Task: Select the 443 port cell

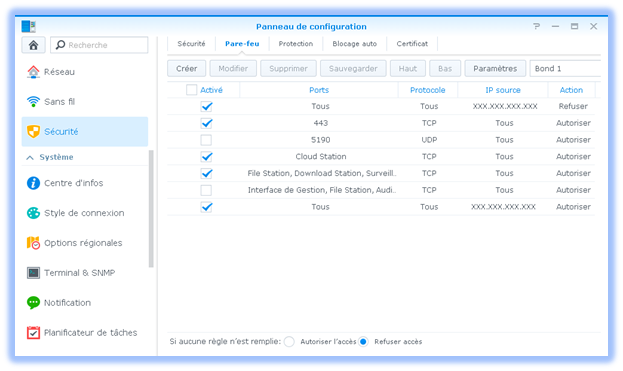Action: tap(321, 123)
